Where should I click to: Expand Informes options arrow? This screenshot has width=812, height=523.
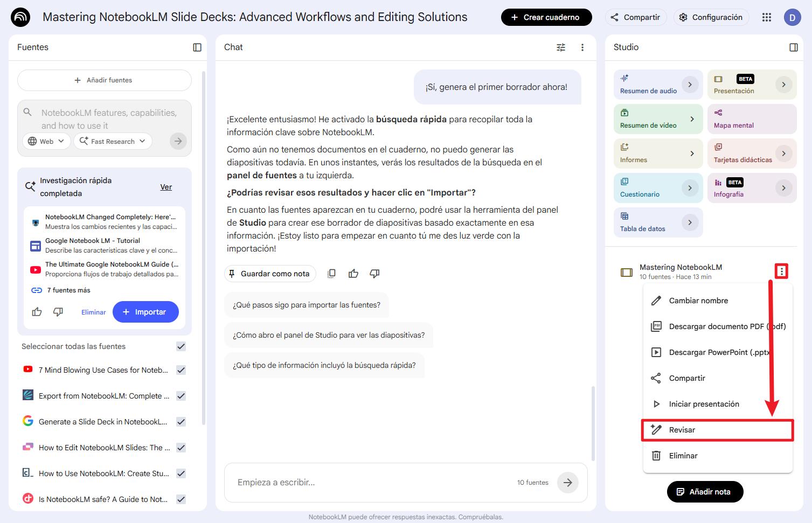(x=692, y=154)
